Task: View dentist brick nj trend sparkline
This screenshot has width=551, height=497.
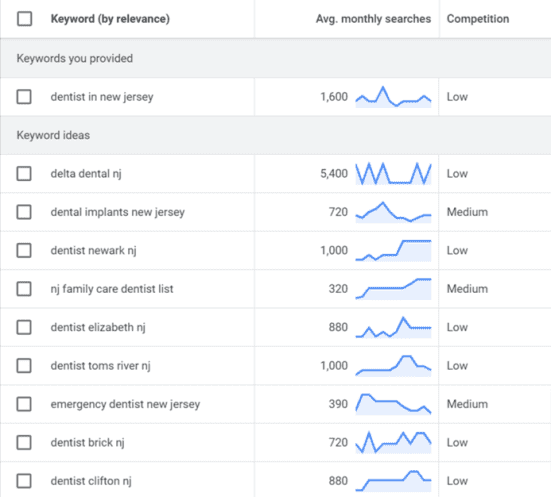Action: coord(393,443)
